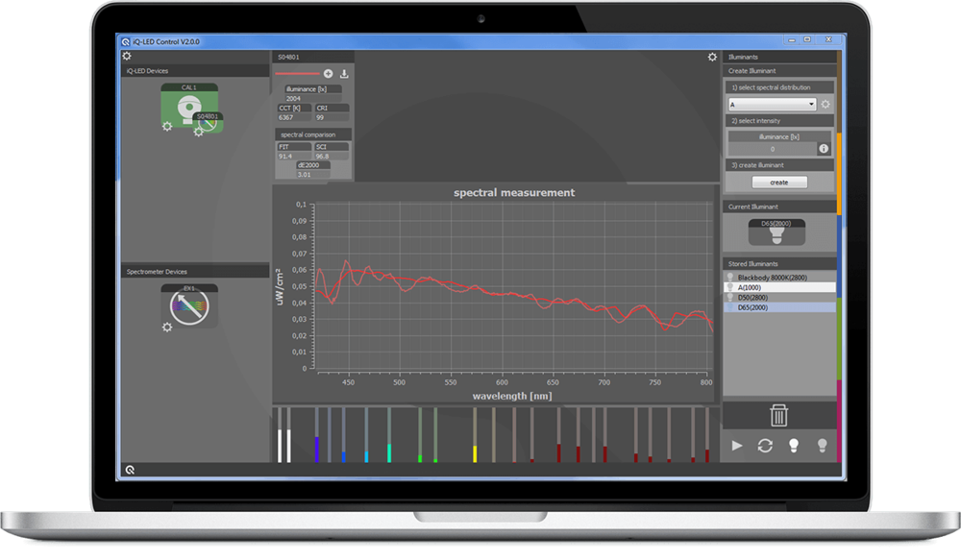
Task: Click the create illuminant button
Action: click(778, 183)
